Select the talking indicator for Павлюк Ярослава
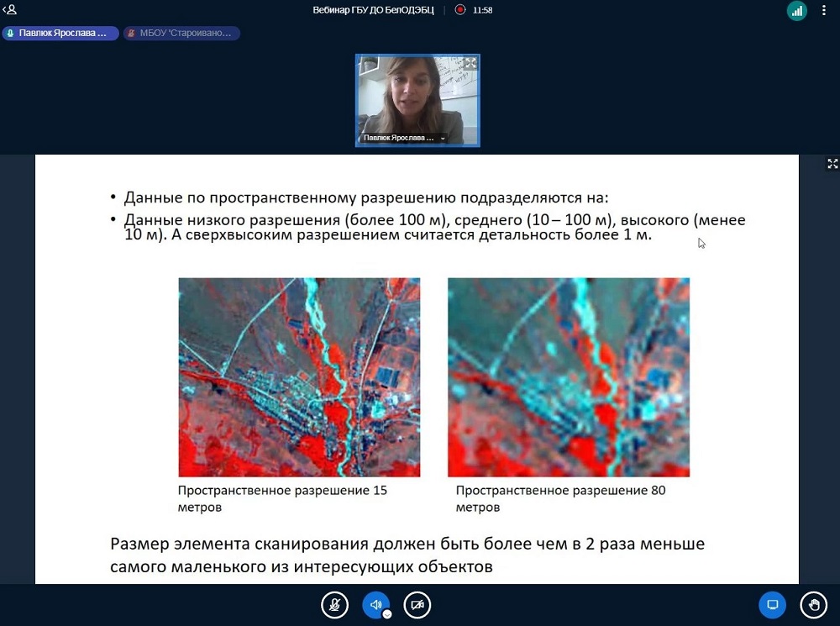The width and height of the screenshot is (840, 626). pos(60,34)
